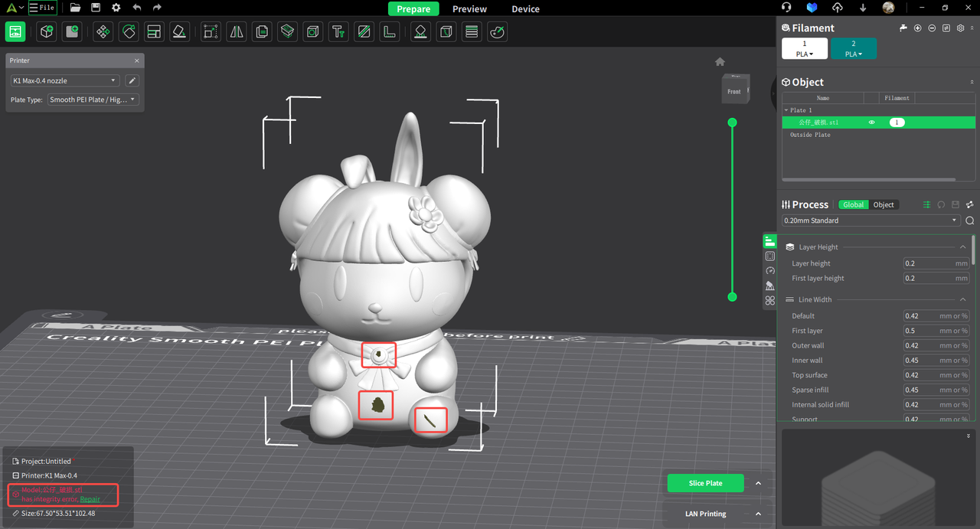980x529 pixels.
Task: Open the user avatar profile
Action: point(888,8)
